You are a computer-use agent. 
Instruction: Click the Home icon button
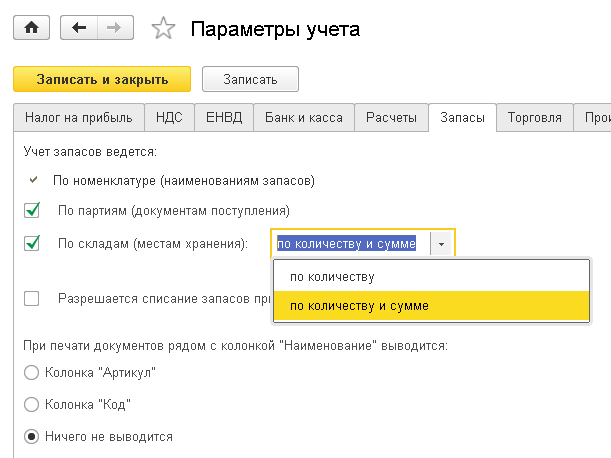[30, 28]
